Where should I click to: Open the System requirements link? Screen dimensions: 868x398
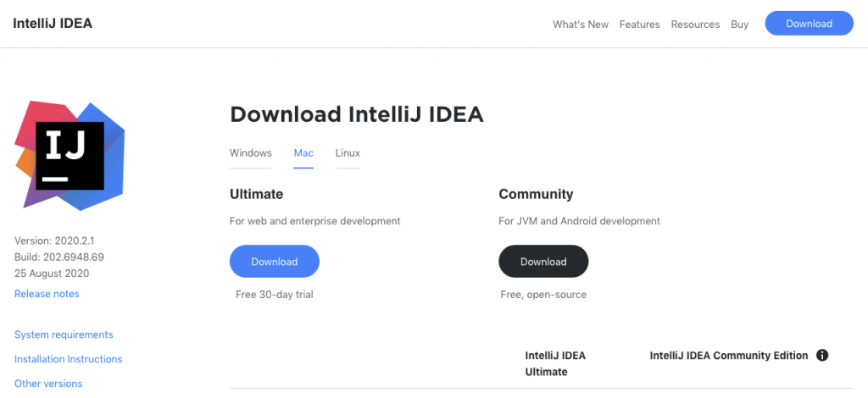pos(64,334)
